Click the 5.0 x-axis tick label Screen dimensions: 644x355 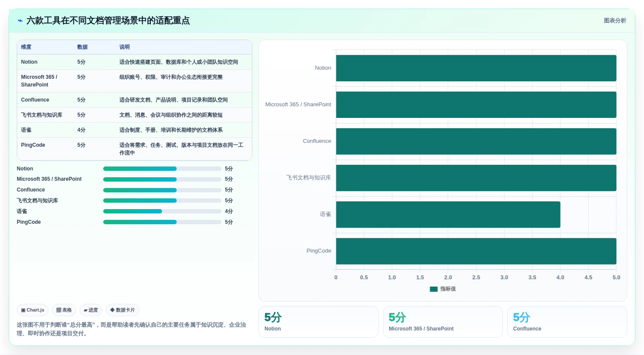tap(616, 278)
